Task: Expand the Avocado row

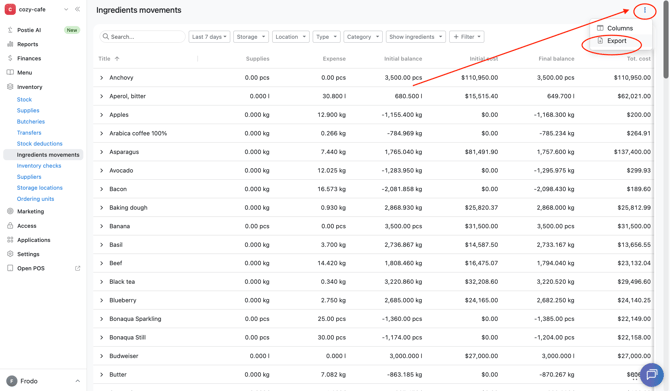Action: click(101, 171)
